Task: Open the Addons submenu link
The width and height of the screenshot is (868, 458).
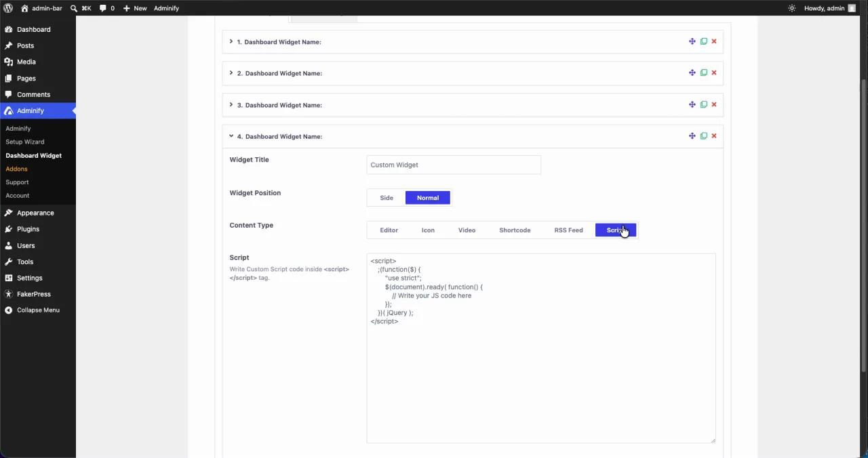Action: [16, 169]
